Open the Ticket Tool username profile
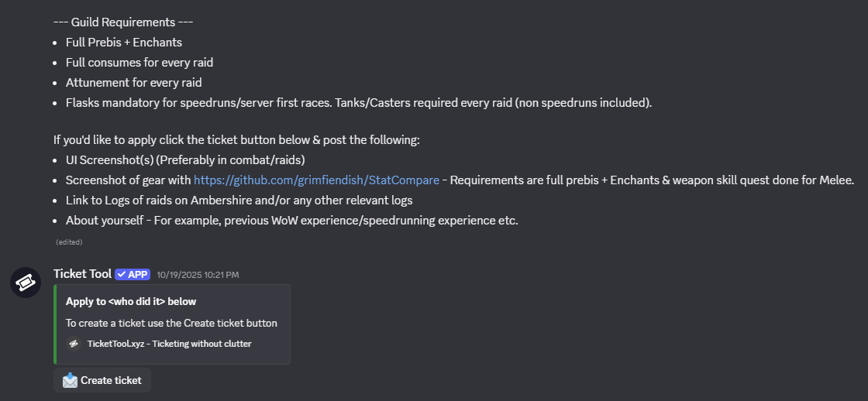Viewport: 868px width, 401px height. (x=82, y=274)
